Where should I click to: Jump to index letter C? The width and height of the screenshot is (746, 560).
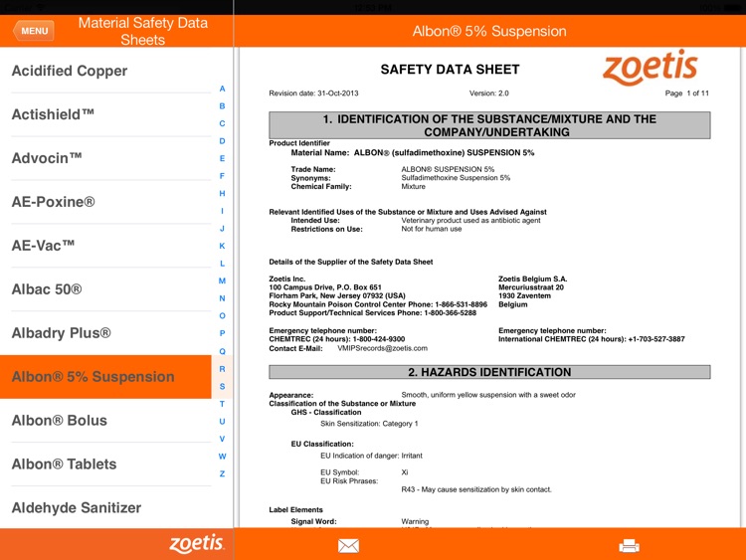222,123
